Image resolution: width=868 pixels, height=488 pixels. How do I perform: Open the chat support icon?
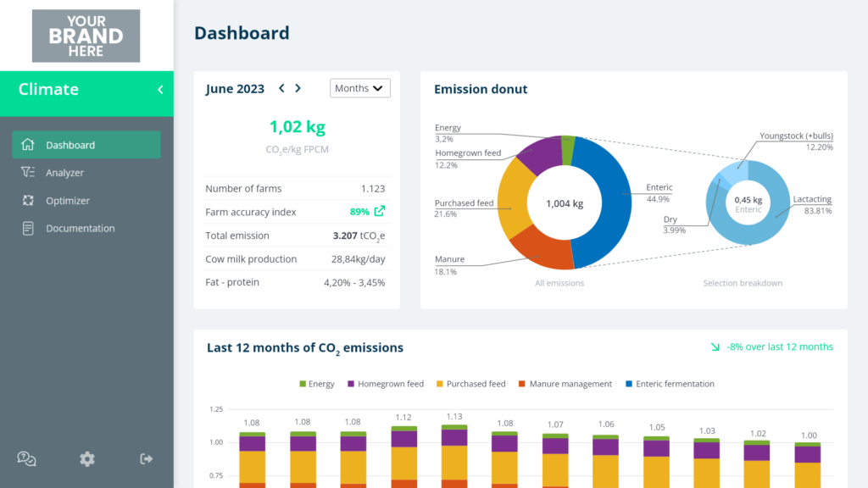click(x=26, y=458)
